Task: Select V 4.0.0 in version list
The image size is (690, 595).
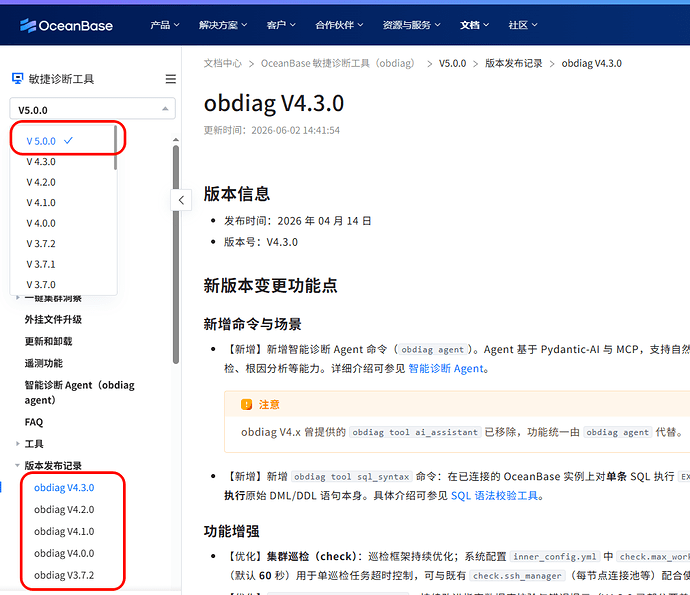Action: [63, 223]
